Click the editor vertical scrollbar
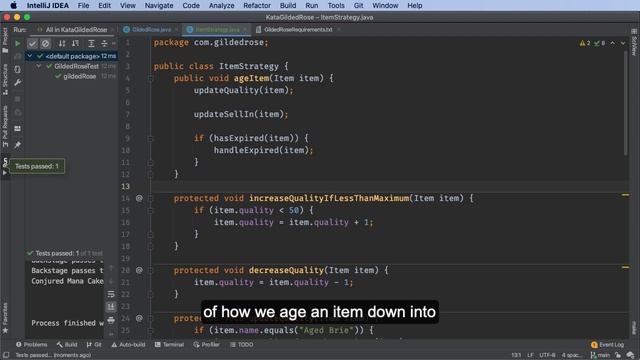This screenshot has width=640, height=360. click(625, 102)
